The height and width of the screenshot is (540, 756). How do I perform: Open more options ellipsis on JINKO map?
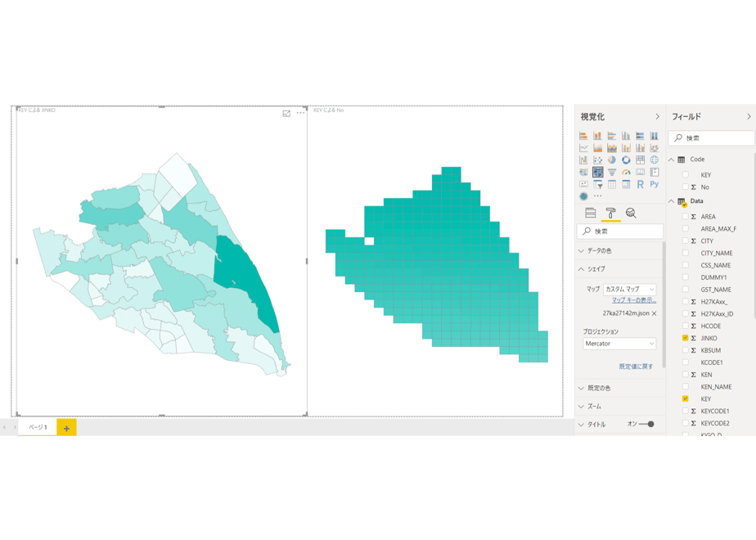coord(300,113)
